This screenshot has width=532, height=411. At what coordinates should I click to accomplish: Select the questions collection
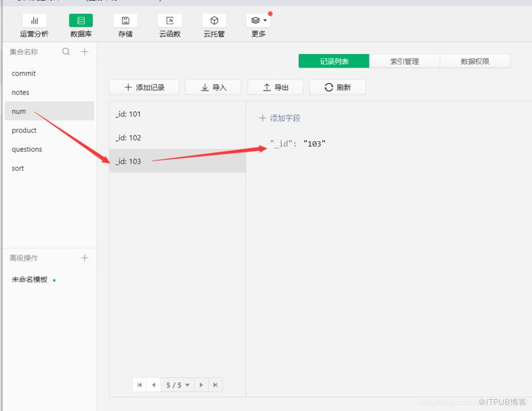(50, 149)
